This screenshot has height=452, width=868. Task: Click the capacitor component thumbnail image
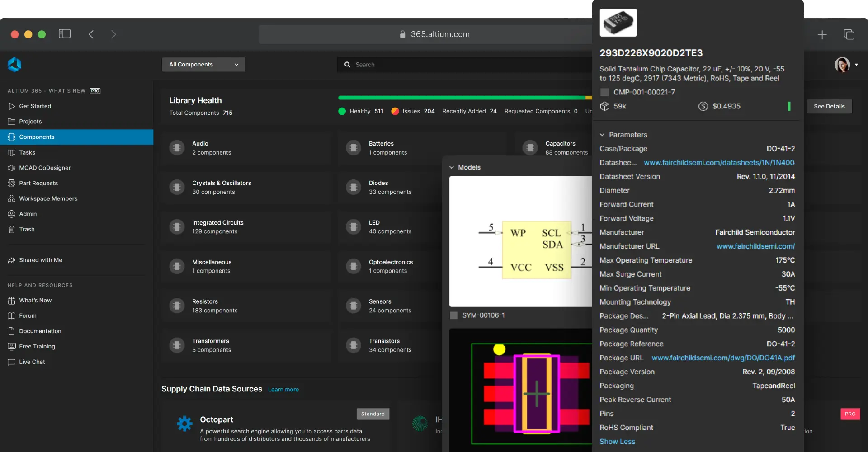[x=618, y=23]
